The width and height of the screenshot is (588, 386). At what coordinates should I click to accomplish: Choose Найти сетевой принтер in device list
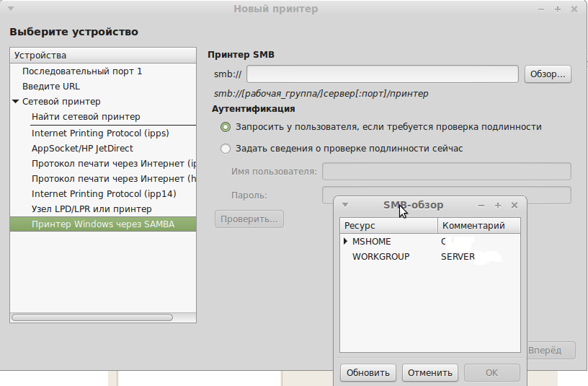point(86,117)
